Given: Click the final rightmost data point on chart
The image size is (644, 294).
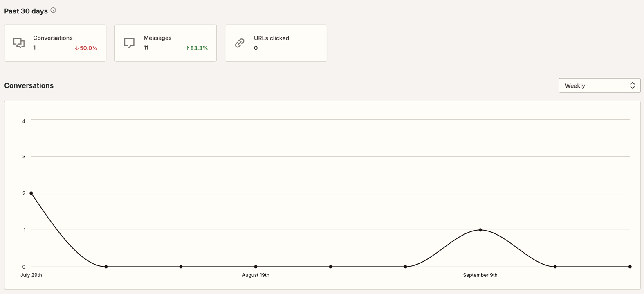Looking at the screenshot, I should 630,267.
